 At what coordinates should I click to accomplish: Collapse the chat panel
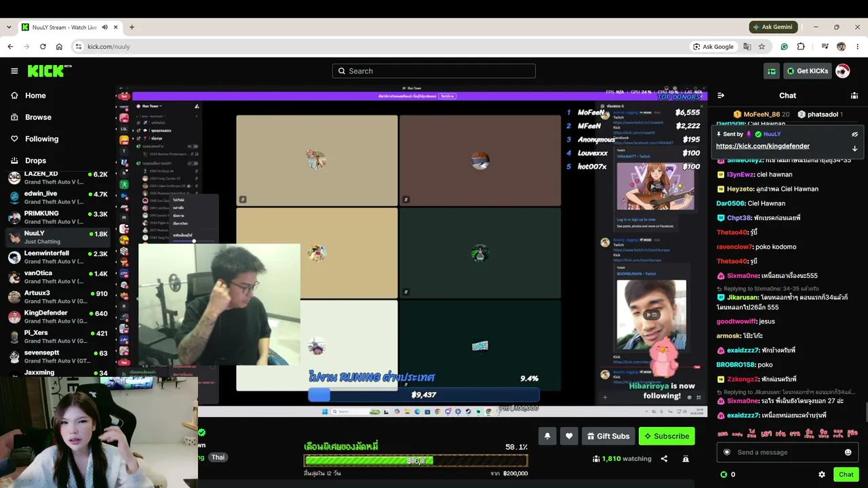[x=721, y=96]
